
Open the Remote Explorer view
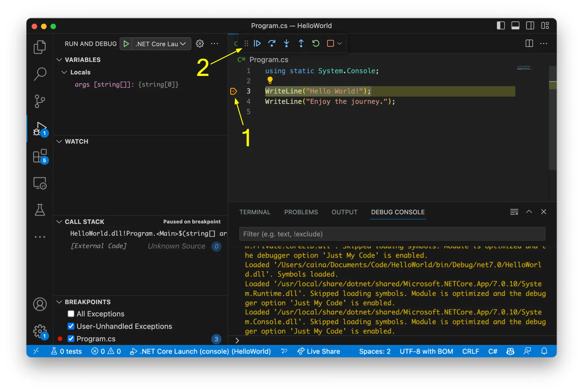pos(40,183)
